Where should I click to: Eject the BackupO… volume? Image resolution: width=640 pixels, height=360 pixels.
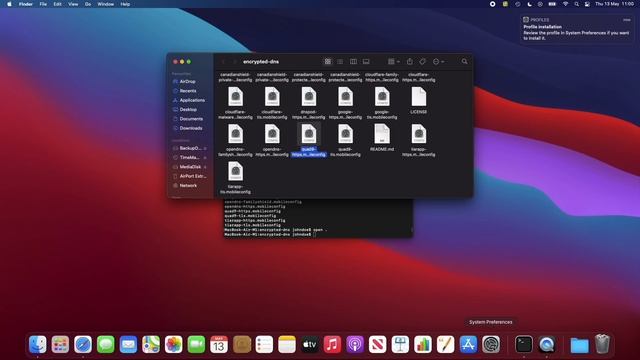point(205,148)
